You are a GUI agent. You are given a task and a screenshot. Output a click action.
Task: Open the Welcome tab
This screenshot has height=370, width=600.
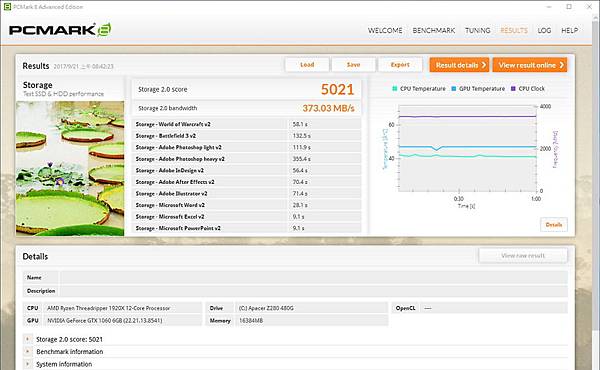point(385,30)
